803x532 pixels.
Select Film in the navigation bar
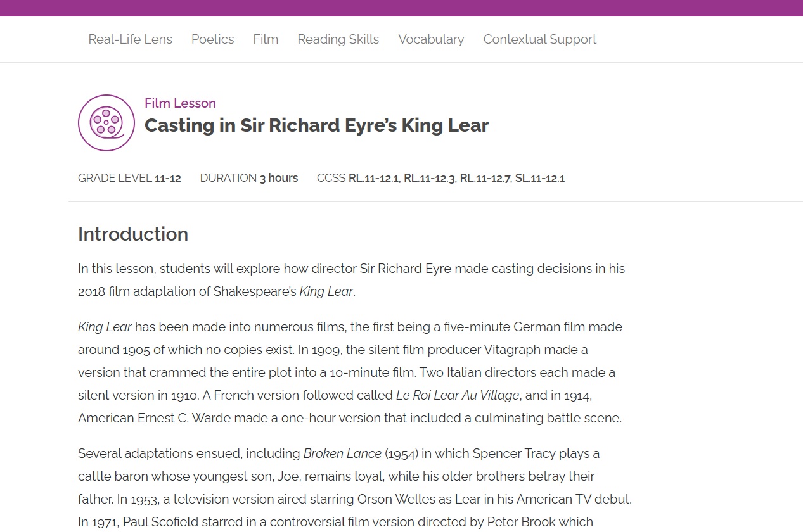coord(266,39)
